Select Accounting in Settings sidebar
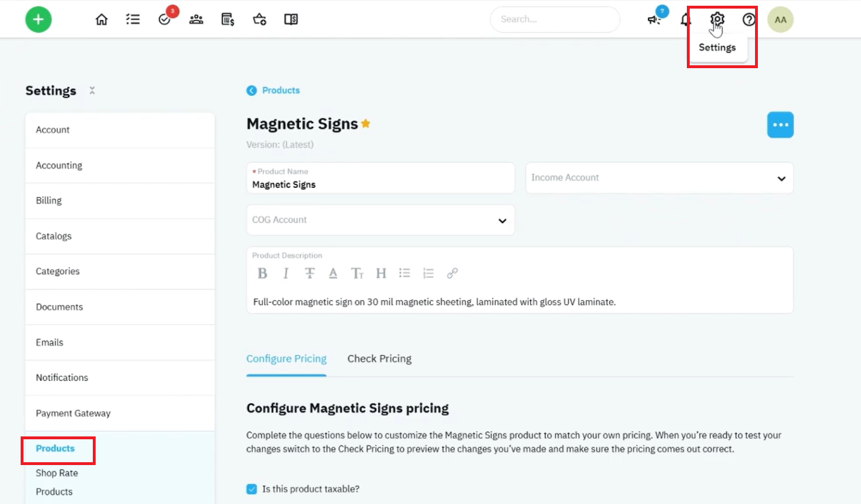This screenshot has height=504, width=861. tap(120, 166)
